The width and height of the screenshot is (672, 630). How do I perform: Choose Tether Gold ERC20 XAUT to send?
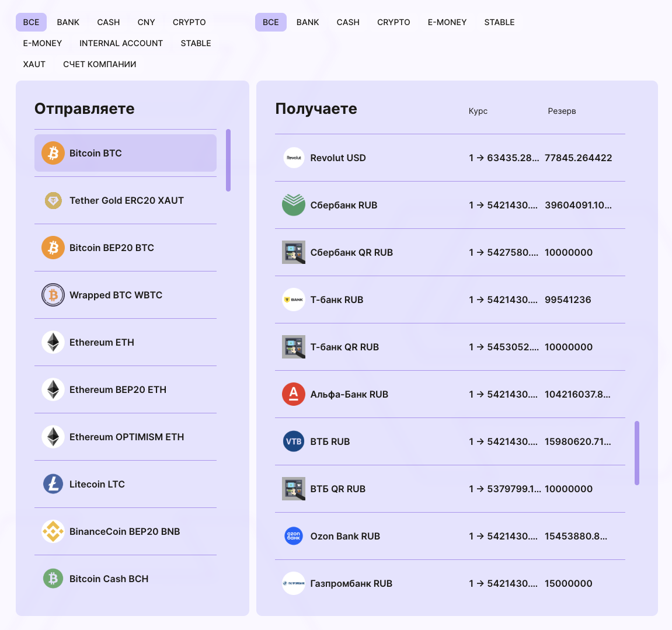click(x=125, y=200)
